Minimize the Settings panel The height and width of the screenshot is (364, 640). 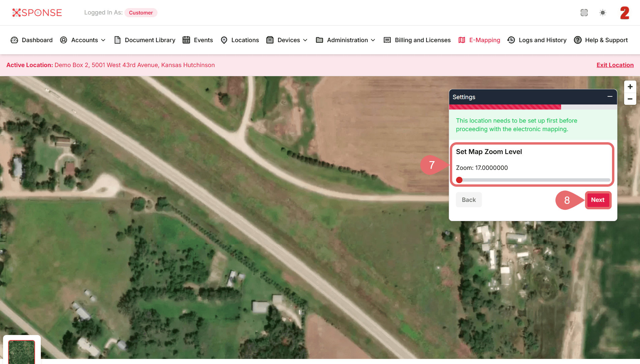pyautogui.click(x=610, y=97)
